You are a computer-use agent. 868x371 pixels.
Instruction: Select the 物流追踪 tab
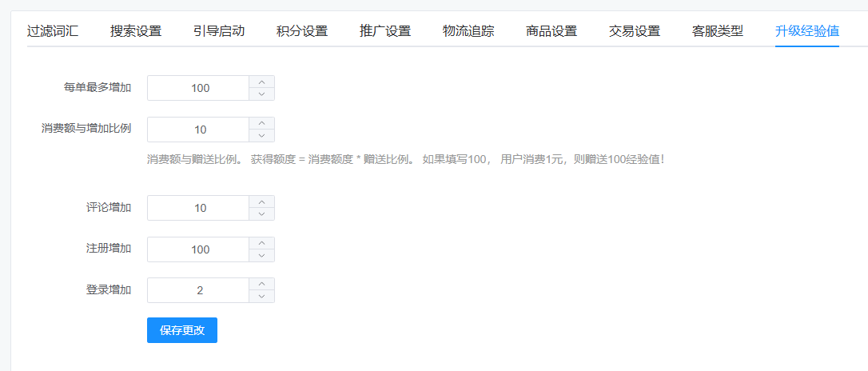coord(468,31)
